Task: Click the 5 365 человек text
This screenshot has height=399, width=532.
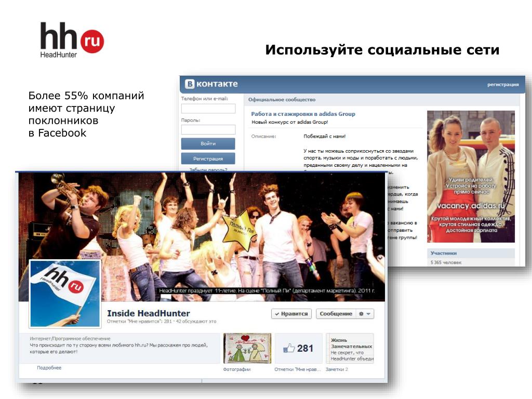Action: coord(446,262)
